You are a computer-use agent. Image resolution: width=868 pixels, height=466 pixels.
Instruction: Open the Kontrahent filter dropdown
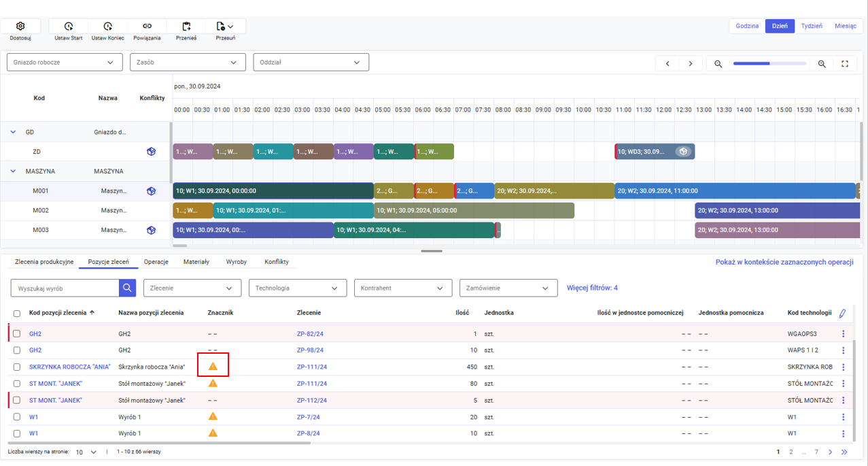[402, 288]
